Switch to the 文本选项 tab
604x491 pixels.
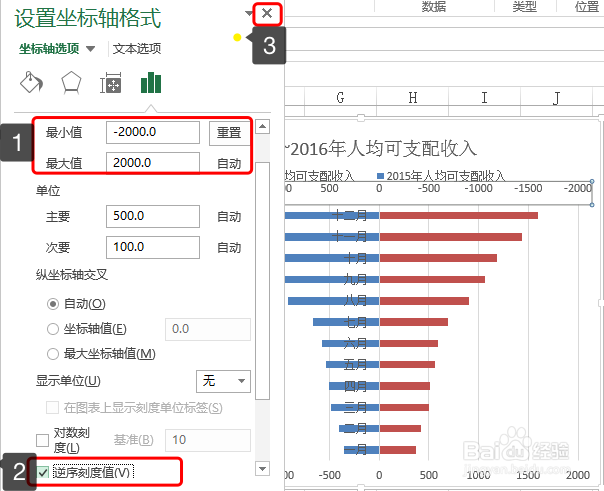point(137,49)
